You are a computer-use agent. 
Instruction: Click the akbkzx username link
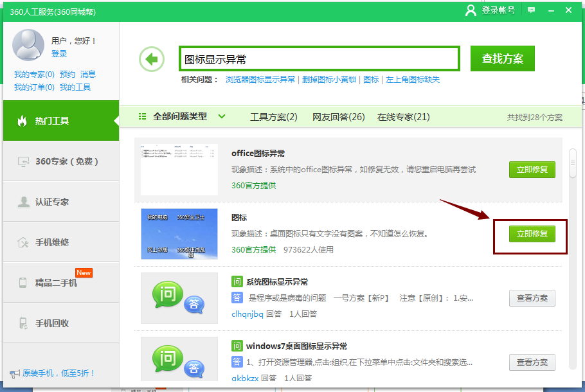pos(245,379)
